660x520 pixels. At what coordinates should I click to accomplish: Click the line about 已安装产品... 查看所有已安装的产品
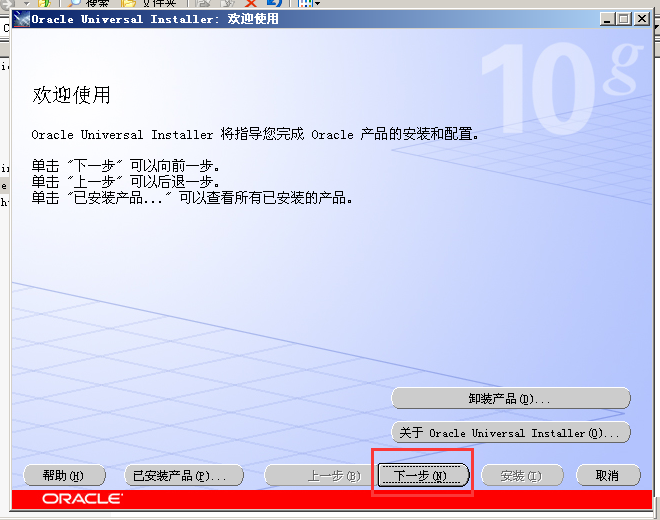pyautogui.click(x=192, y=197)
